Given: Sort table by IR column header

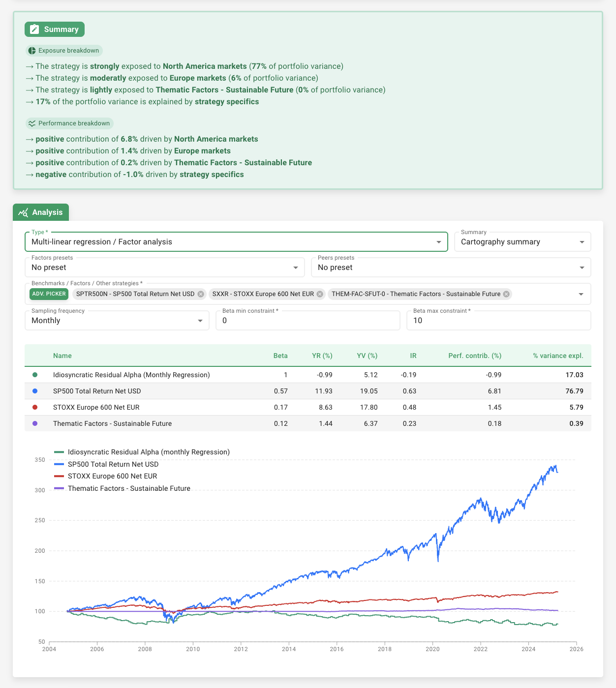Looking at the screenshot, I should [x=413, y=356].
